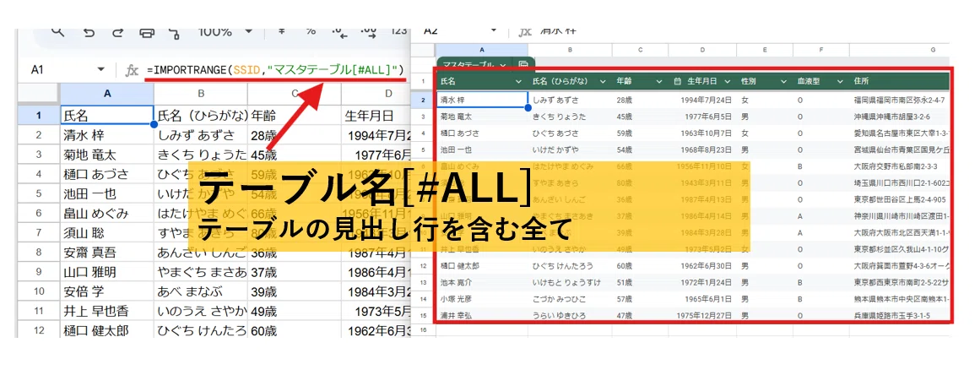The image size is (980, 386).
Task: Click cell A1 氏名 in IMPORTRANGE sheet
Action: coord(107,115)
